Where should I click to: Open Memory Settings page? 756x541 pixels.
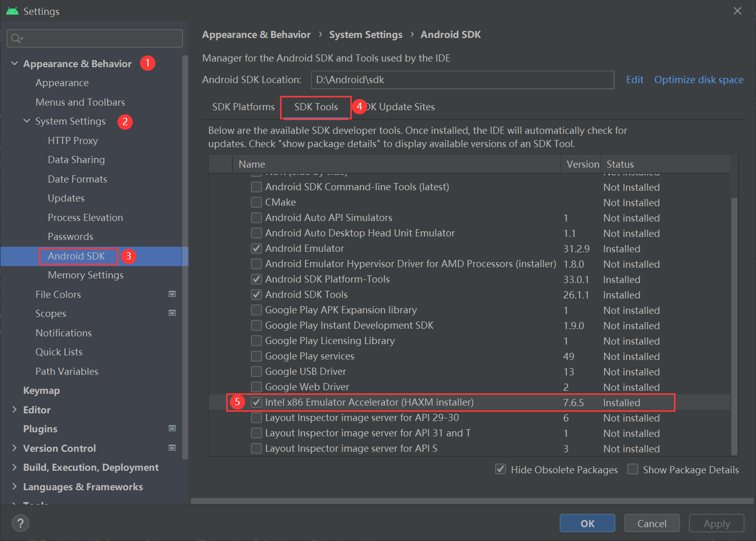pyautogui.click(x=86, y=275)
